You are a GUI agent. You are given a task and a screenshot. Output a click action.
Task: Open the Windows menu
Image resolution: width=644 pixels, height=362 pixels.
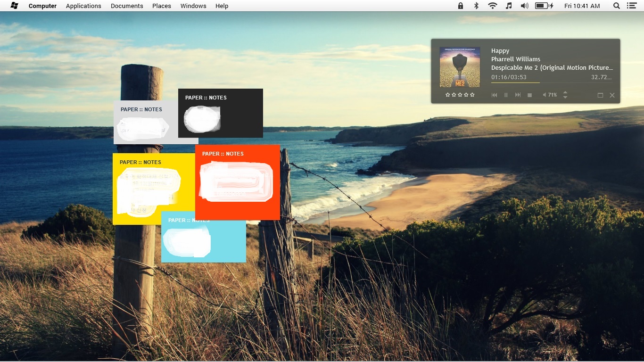click(x=193, y=6)
